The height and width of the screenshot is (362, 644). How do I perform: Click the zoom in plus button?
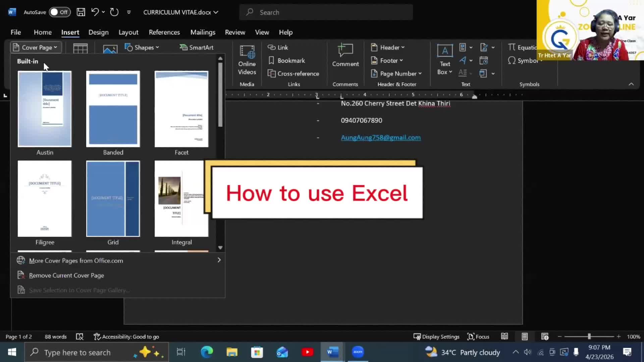619,337
